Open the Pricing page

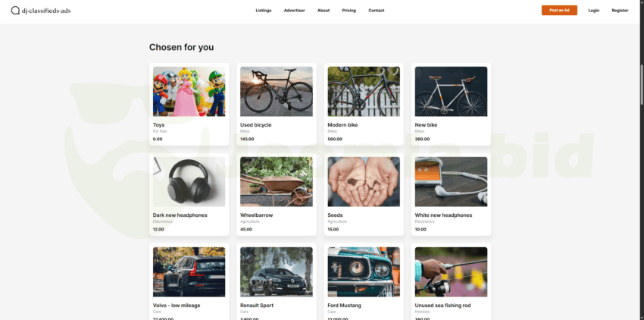pyautogui.click(x=349, y=11)
